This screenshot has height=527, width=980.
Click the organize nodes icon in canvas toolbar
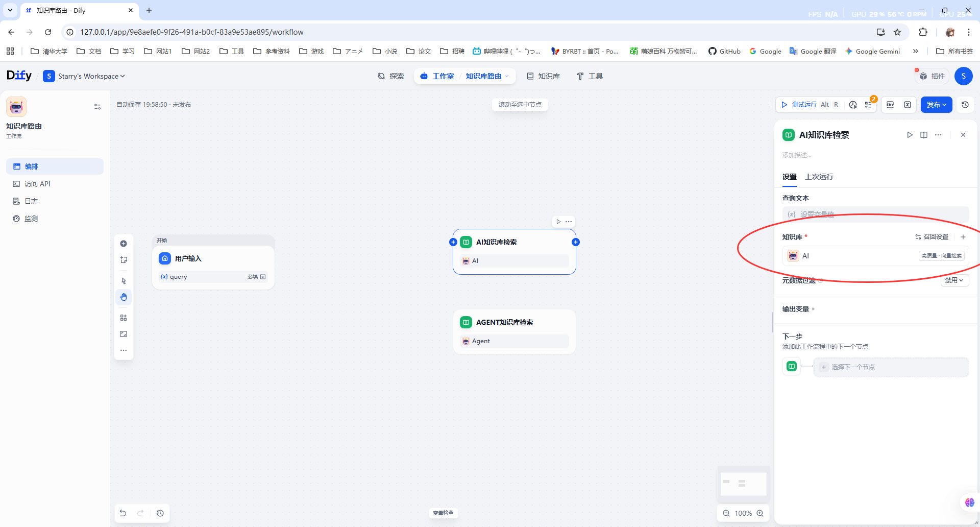(124, 318)
